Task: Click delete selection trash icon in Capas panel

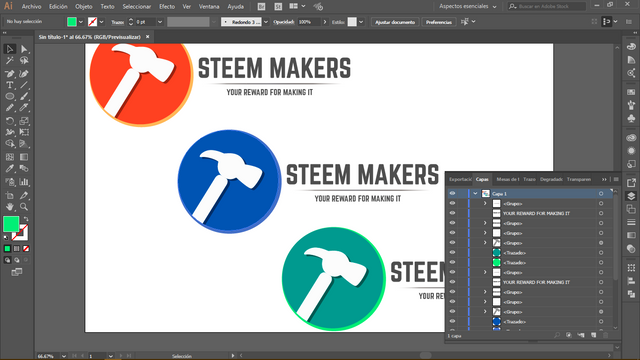Action: (606, 336)
